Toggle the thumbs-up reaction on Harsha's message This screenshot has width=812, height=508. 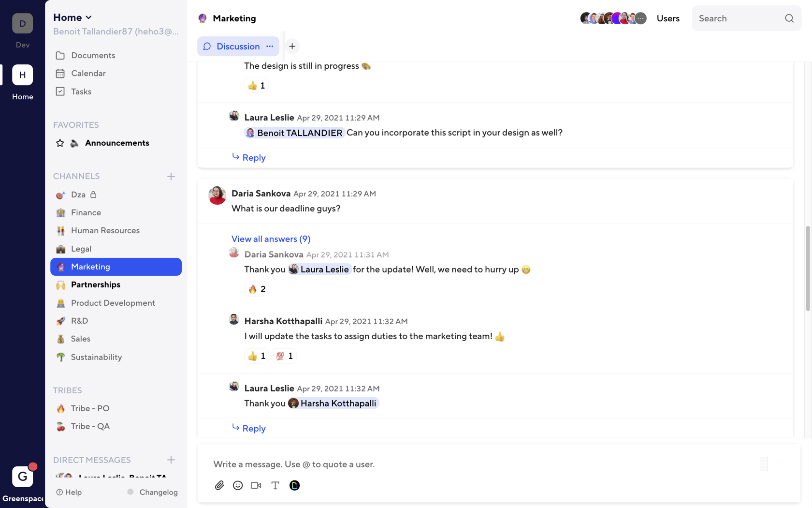(x=256, y=356)
